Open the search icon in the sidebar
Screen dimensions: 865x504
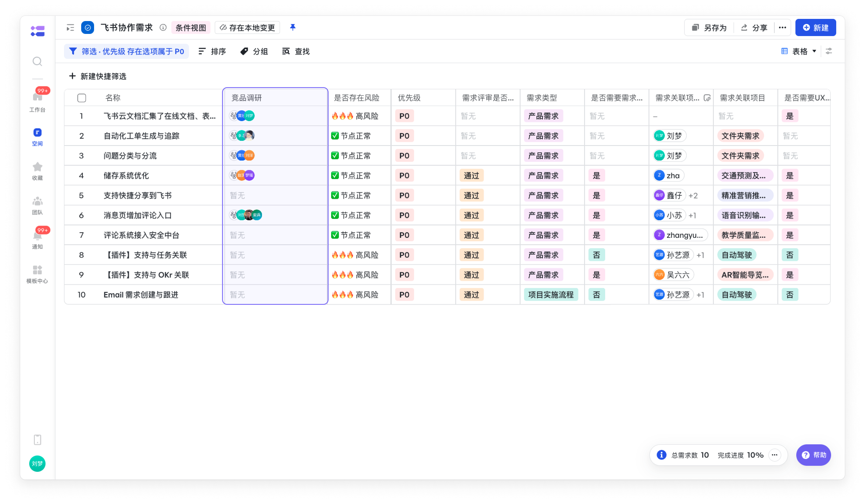pyautogui.click(x=37, y=61)
